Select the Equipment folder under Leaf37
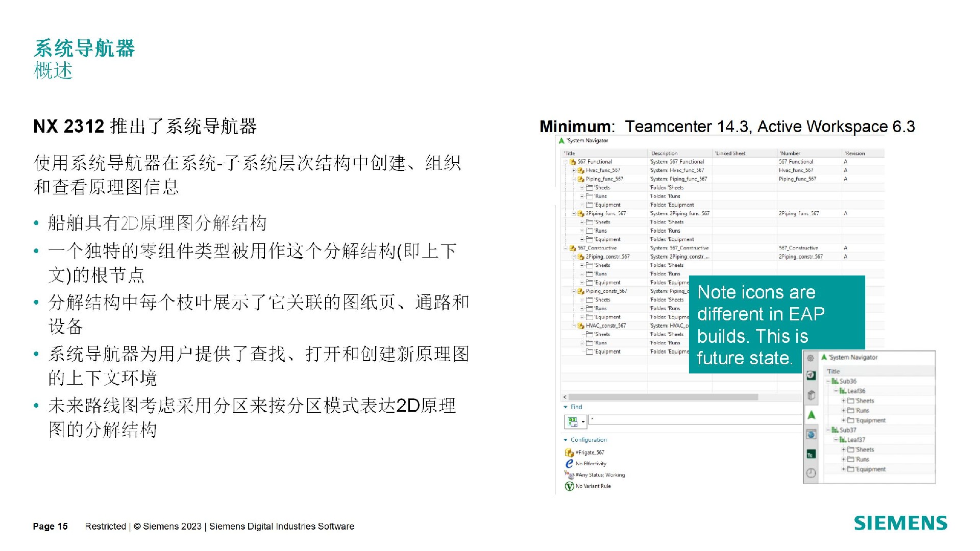The height and width of the screenshot is (551, 980). (867, 469)
